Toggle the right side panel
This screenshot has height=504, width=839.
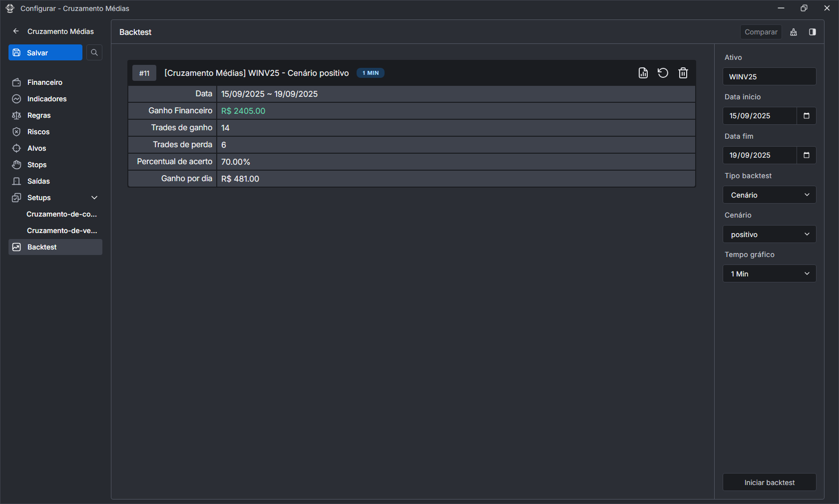pos(813,32)
